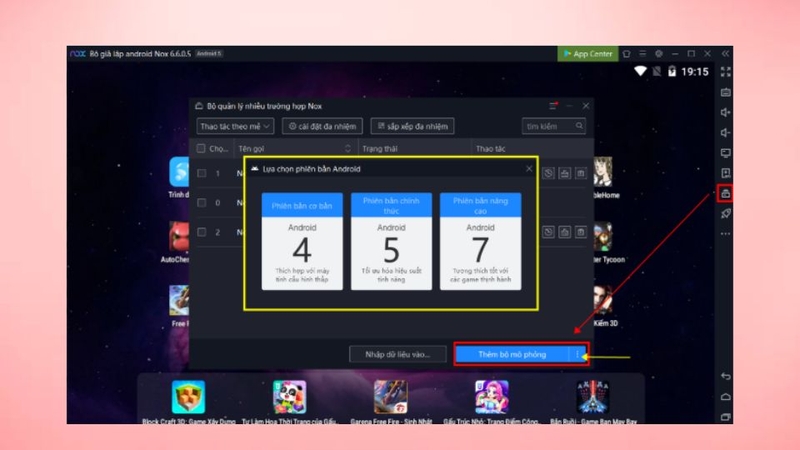Image resolution: width=800 pixels, height=450 pixels.
Task: Open Nox system settings gear
Action: [659, 54]
